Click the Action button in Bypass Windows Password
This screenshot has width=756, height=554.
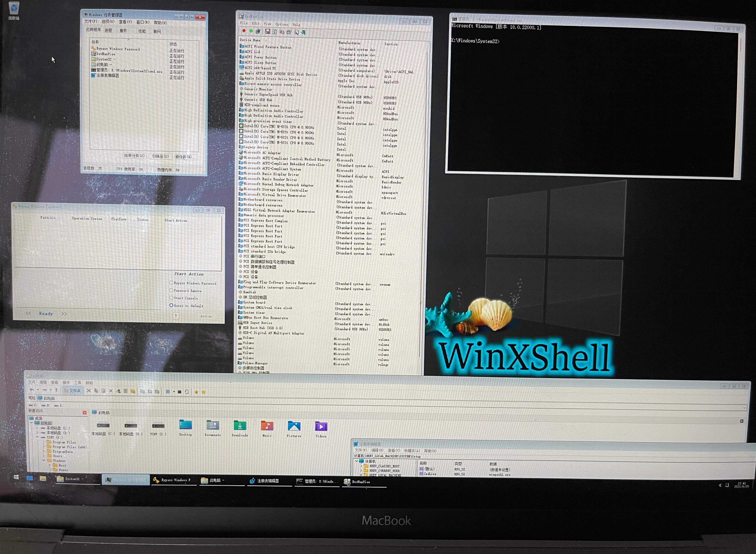[206, 316]
